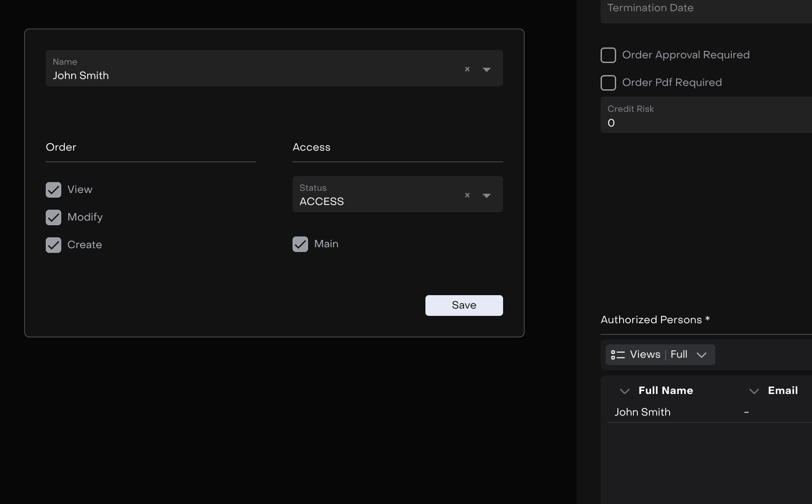812x504 pixels.
Task: Click the Email column header
Action: coord(783,391)
